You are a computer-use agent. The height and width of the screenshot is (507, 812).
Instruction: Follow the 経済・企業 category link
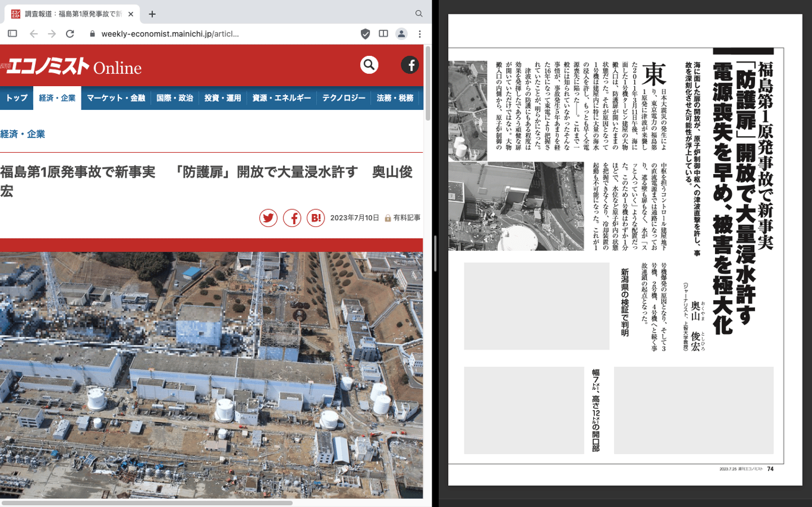point(23,134)
